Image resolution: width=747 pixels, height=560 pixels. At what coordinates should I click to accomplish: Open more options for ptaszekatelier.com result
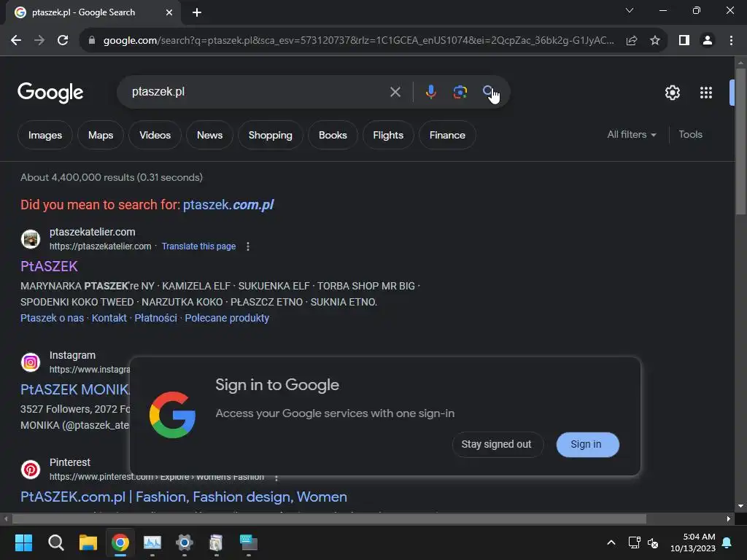[248, 246]
